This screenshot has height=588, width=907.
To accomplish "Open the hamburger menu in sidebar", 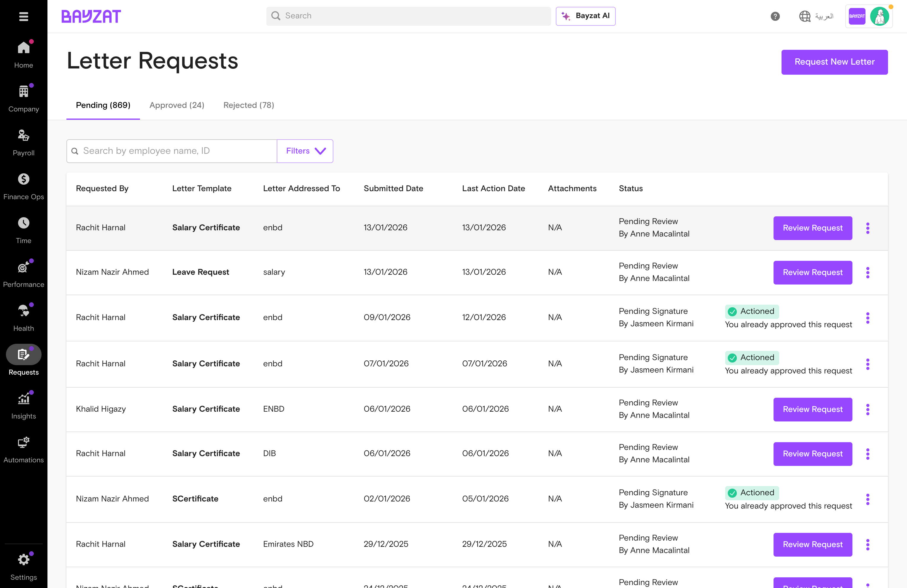I will click(x=24, y=16).
